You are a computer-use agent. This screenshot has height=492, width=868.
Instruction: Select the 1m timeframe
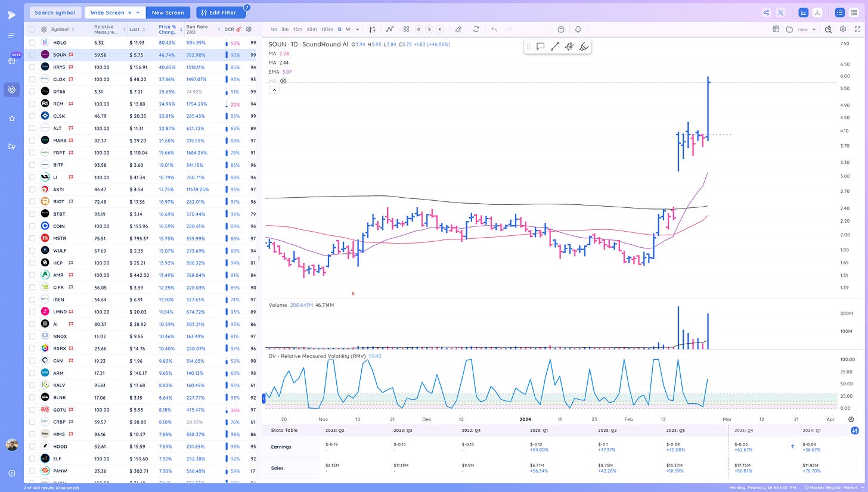coord(274,29)
